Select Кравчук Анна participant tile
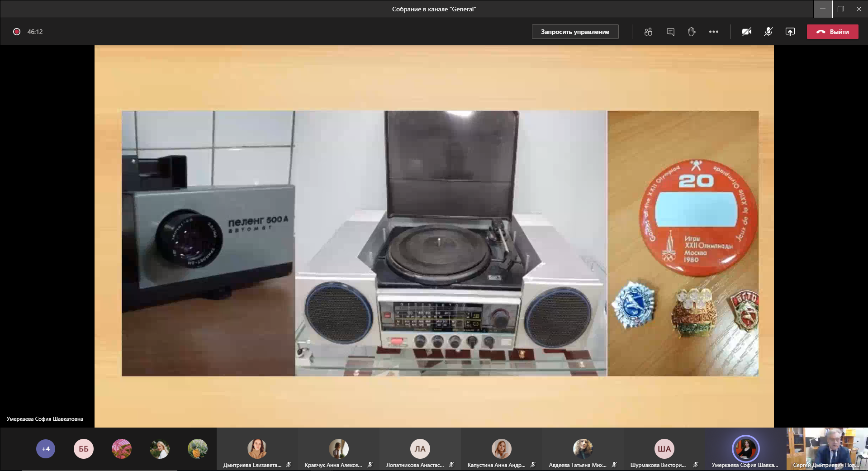 tap(338, 450)
